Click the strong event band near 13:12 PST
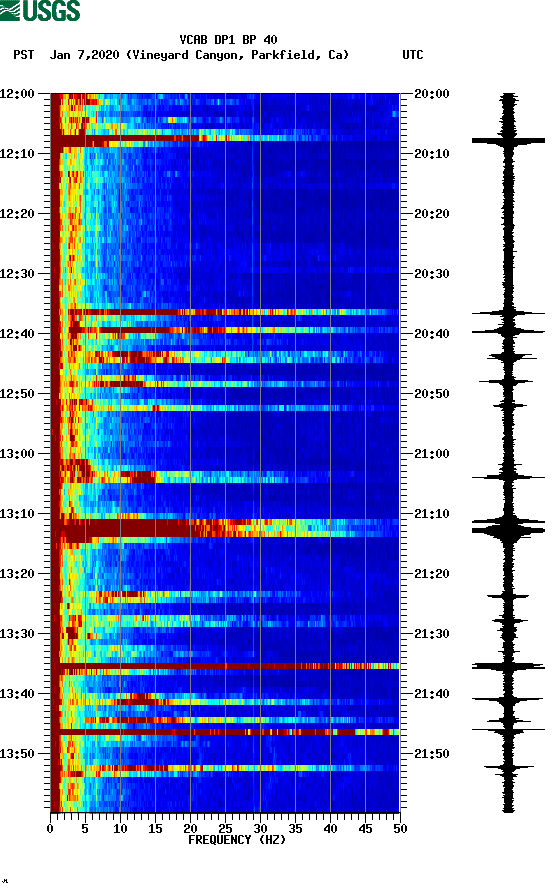This screenshot has height=892, width=552. pyautogui.click(x=225, y=528)
